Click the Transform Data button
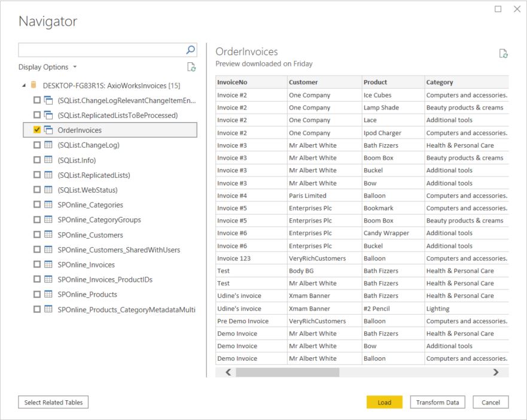527x420 pixels. [438, 403]
